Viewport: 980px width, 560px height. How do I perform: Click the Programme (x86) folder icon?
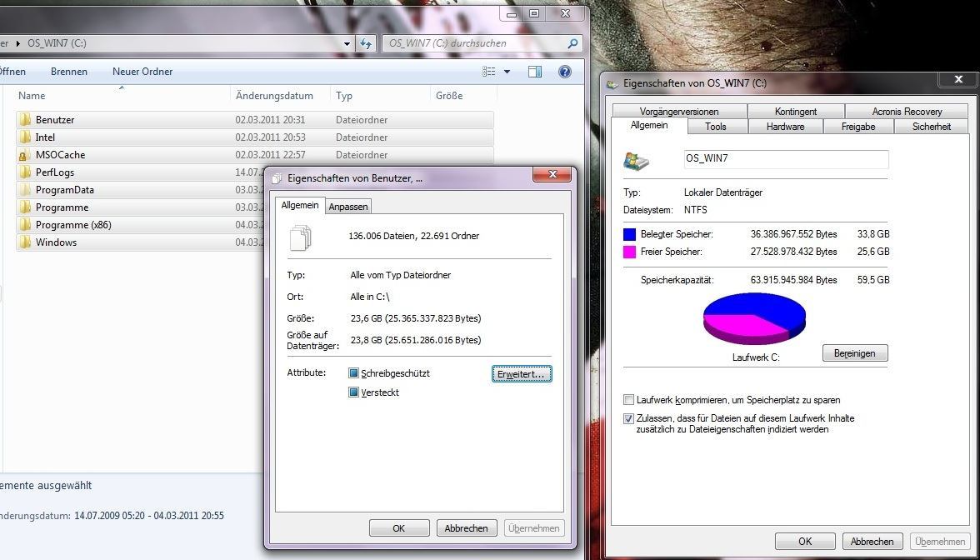pos(25,224)
